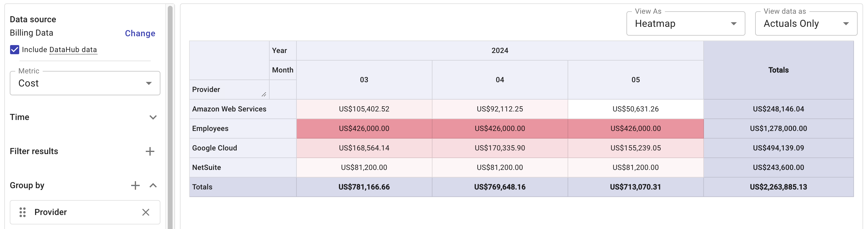Screen dimensions: 868x229
Task: Click the Amazon Web Services row header
Action: tap(229, 109)
